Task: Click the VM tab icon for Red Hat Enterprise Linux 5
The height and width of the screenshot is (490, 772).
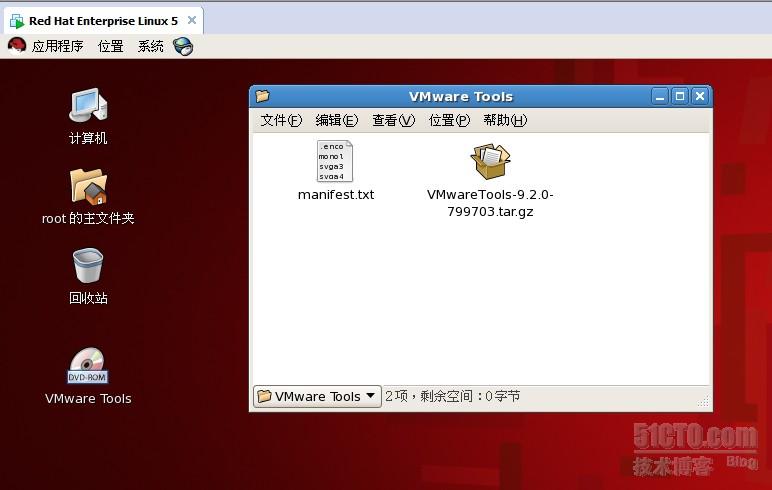Action: coord(17,21)
